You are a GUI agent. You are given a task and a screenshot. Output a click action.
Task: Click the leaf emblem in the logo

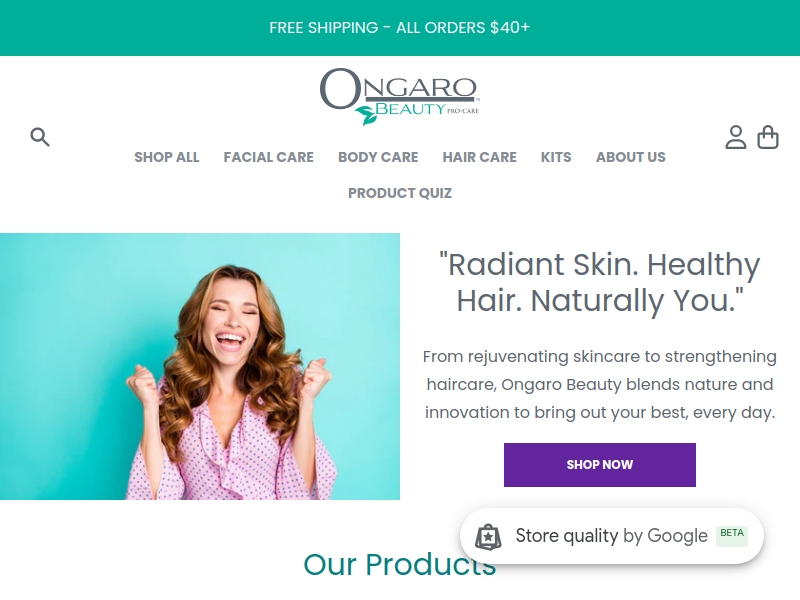coord(366,115)
